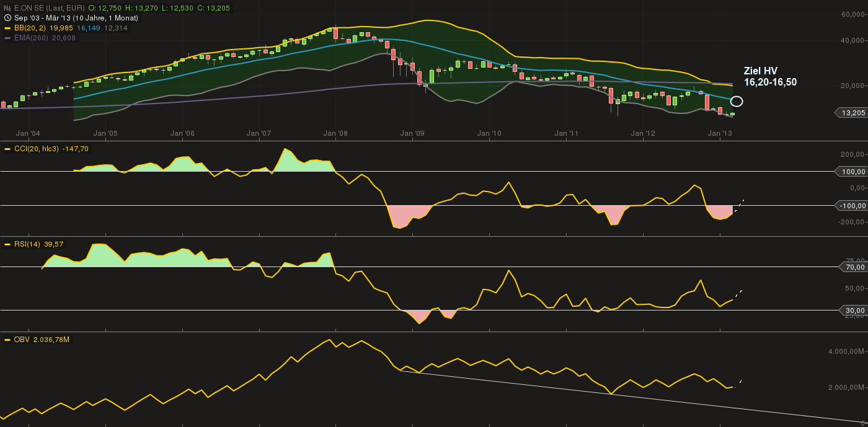Click the Jan '05 time axis label
The image size is (868, 427).
click(x=105, y=133)
